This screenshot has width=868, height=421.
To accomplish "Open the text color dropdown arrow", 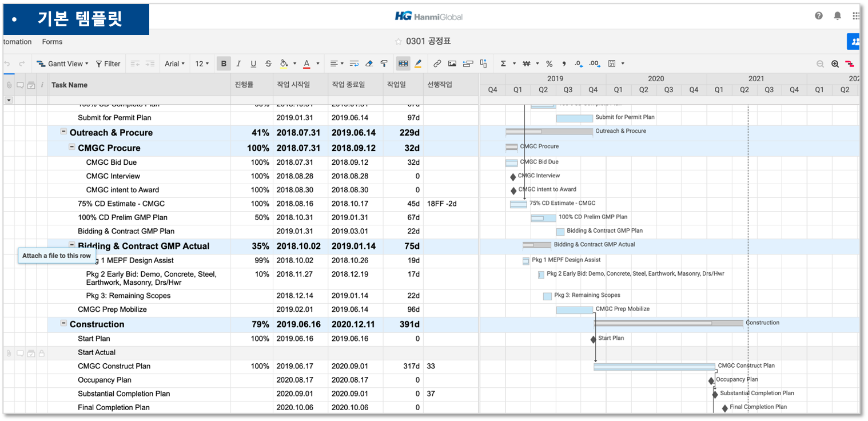I will click(318, 63).
